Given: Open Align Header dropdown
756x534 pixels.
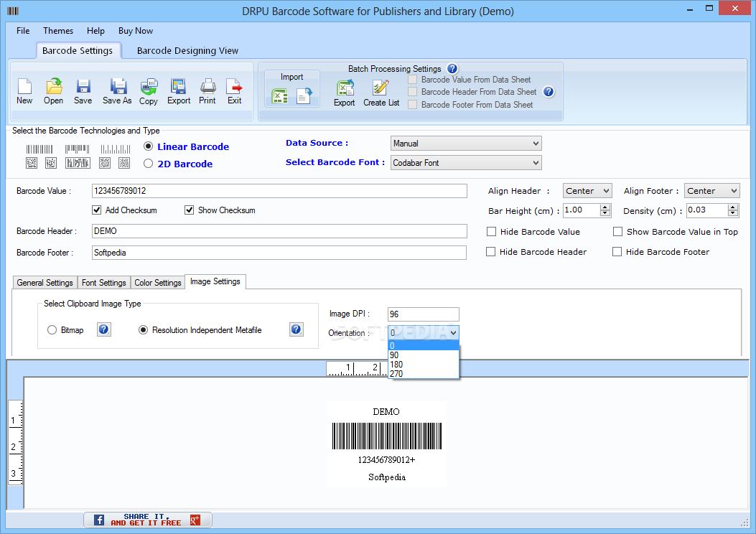Looking at the screenshot, I should [587, 191].
